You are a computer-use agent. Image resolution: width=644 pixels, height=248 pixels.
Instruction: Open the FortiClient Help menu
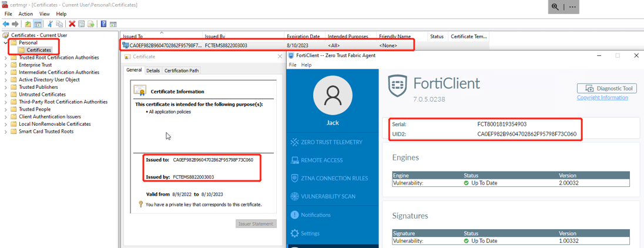click(x=306, y=65)
